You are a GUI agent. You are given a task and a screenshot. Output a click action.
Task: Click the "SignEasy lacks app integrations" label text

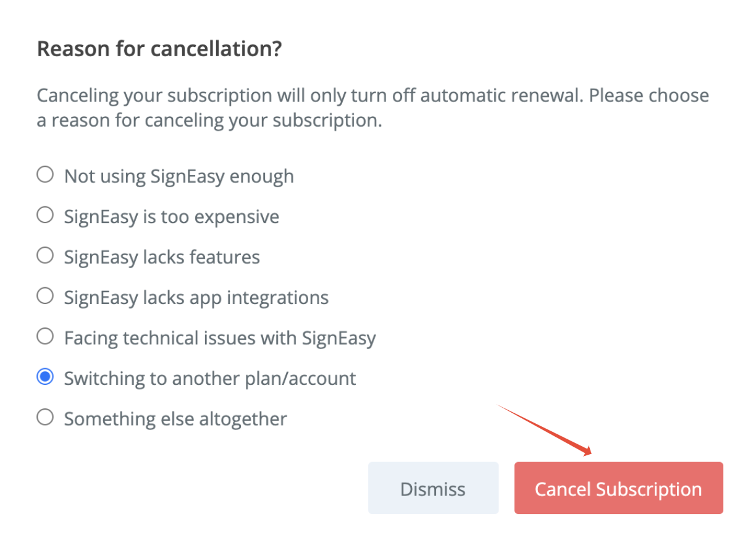196,298
